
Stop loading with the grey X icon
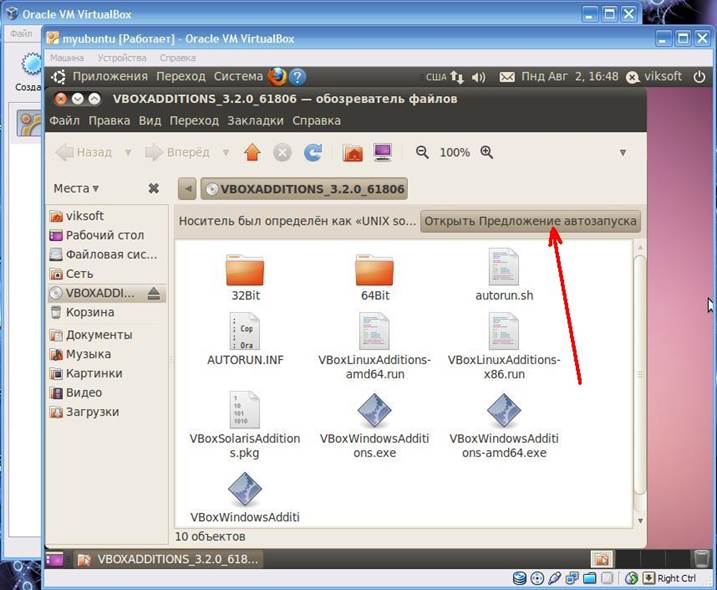pos(282,152)
